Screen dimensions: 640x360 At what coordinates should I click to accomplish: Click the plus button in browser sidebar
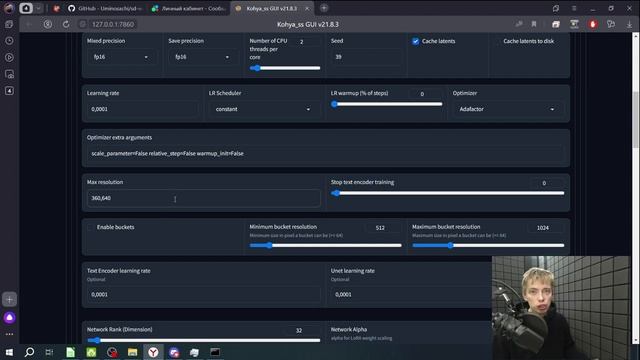click(x=9, y=299)
